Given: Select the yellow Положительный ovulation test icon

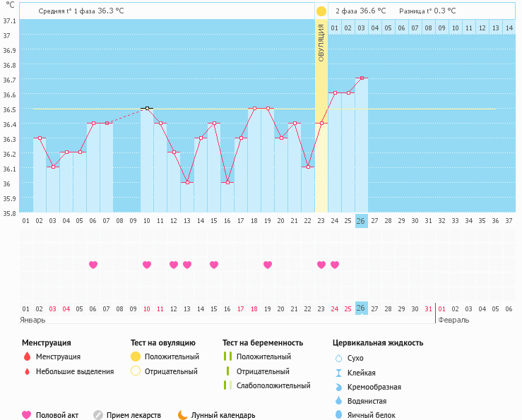Looking at the screenshot, I should [x=136, y=357].
